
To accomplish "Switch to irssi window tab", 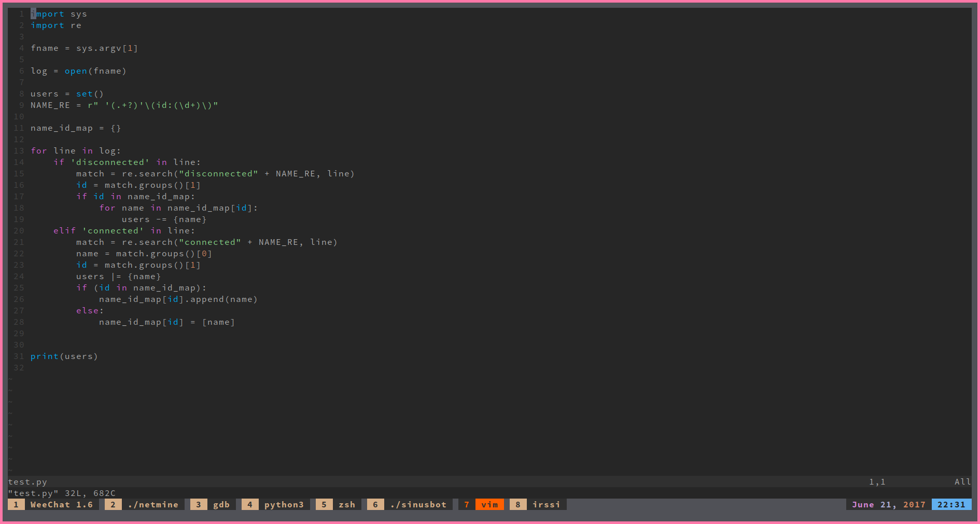I will 546,504.
